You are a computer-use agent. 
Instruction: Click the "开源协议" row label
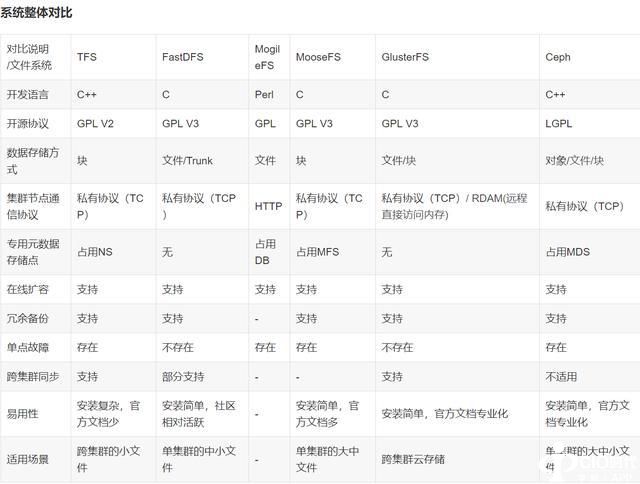pyautogui.click(x=27, y=124)
